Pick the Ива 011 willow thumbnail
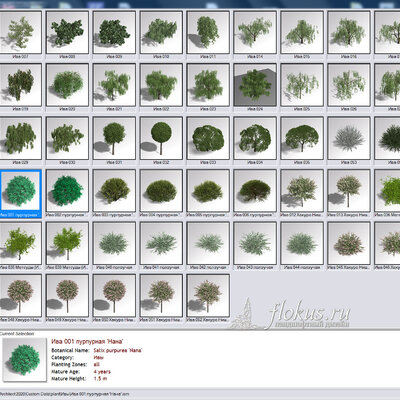The width and height of the screenshot is (400, 400). click(x=208, y=32)
